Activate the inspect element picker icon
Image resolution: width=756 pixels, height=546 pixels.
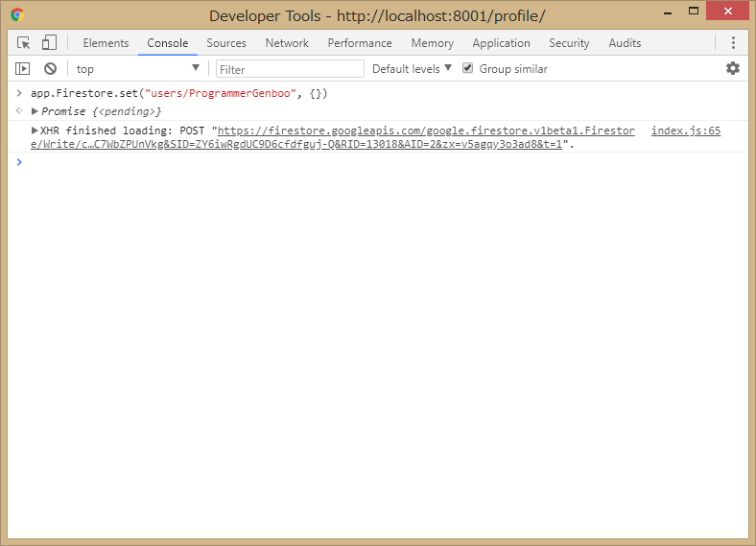[24, 43]
